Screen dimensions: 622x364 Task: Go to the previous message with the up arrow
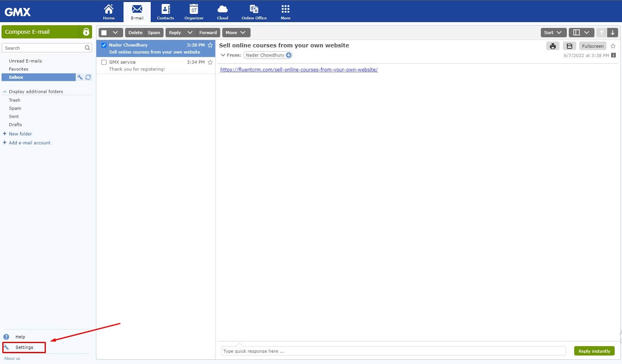click(x=601, y=33)
